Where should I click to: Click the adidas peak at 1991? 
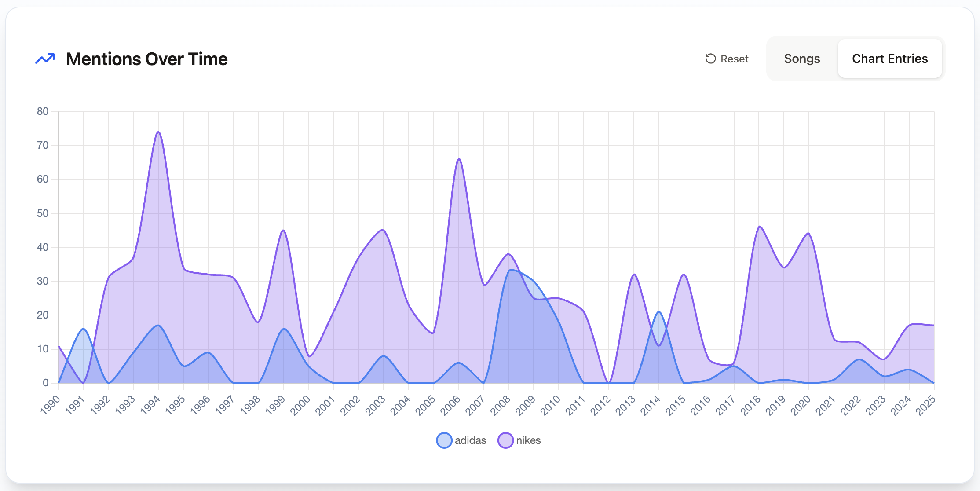tap(84, 329)
